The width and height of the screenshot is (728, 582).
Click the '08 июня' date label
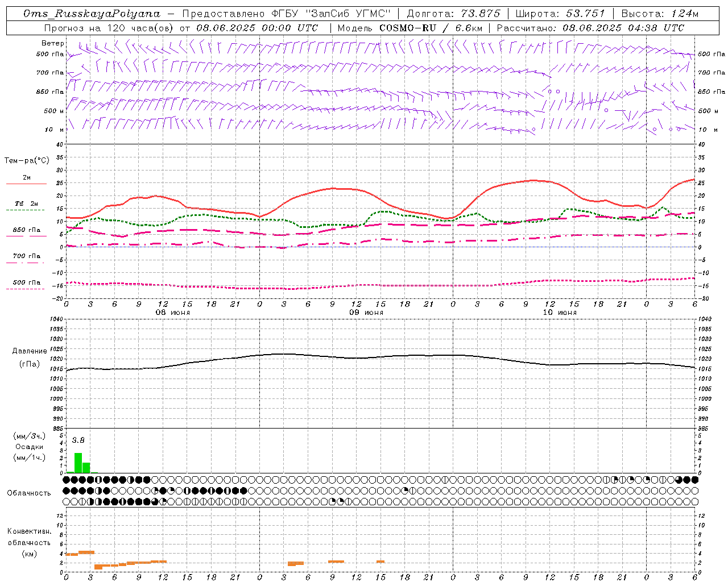(x=173, y=313)
